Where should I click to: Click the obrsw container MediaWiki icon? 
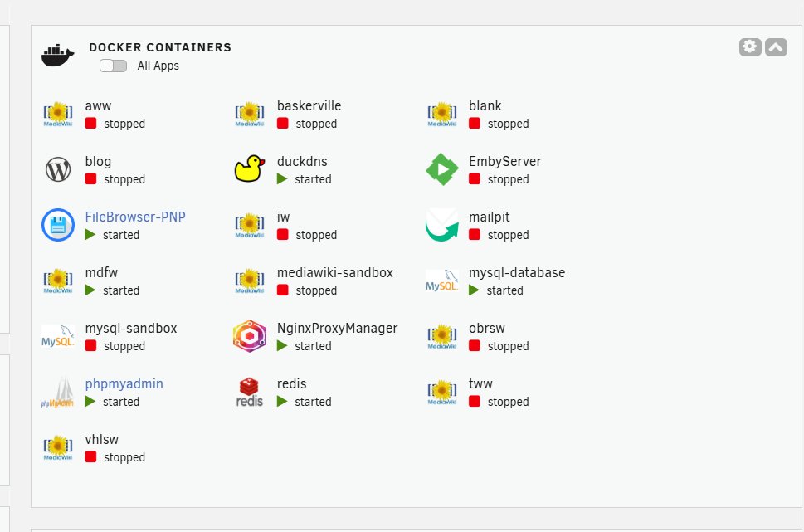441,337
